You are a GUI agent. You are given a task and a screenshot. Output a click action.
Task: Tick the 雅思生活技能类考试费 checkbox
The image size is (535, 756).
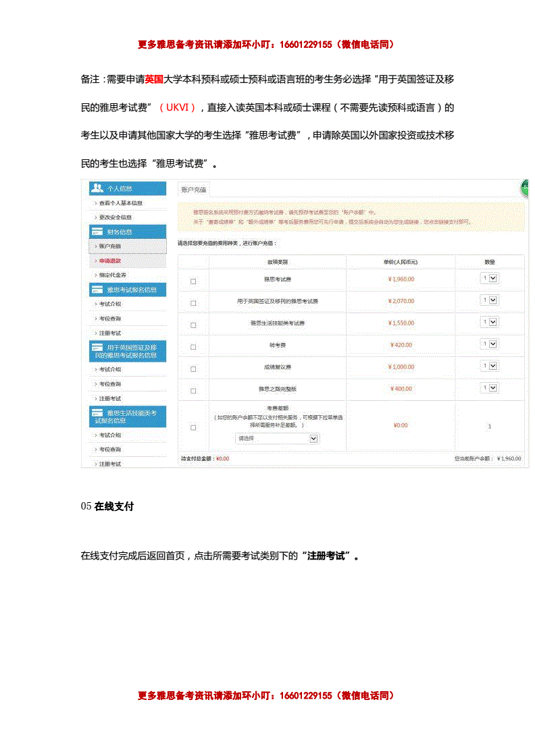(193, 325)
